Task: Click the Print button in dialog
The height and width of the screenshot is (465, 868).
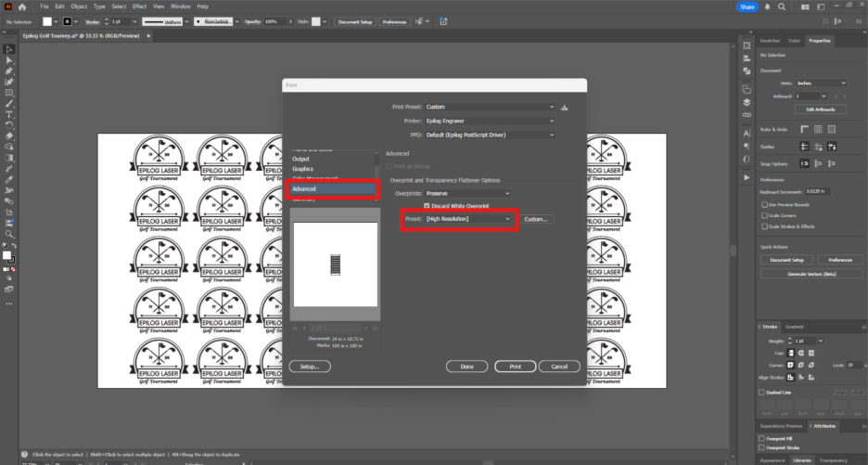Action: (x=515, y=367)
